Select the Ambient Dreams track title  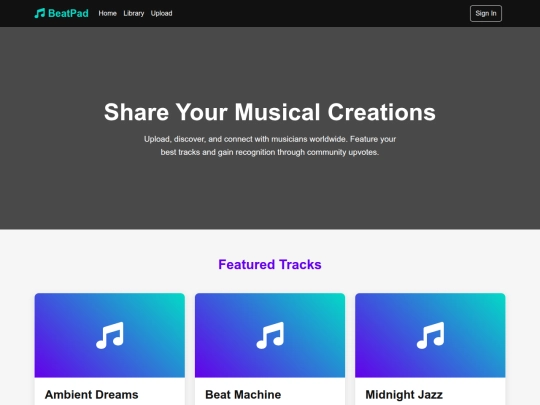92,395
